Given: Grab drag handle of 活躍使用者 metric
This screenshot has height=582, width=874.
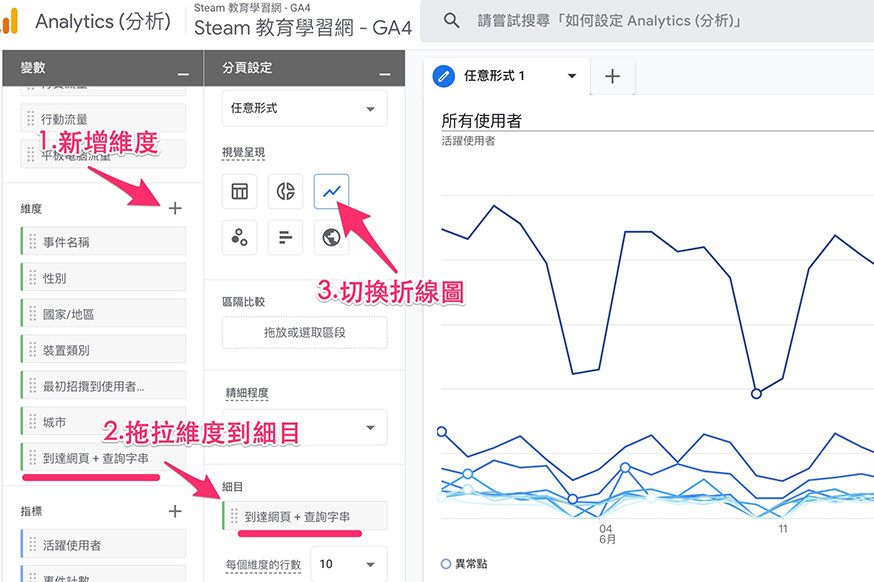Looking at the screenshot, I should point(32,545).
